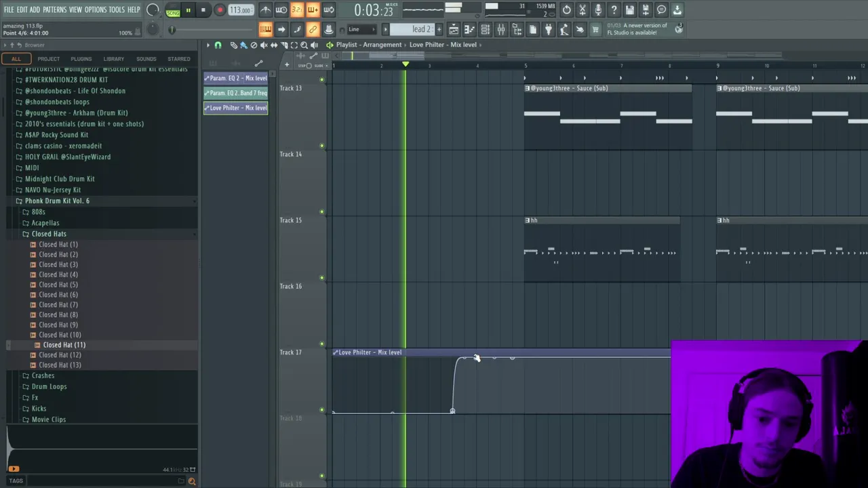Toggle blend recording overdub
This screenshot has width=868, height=488.
pos(313,10)
